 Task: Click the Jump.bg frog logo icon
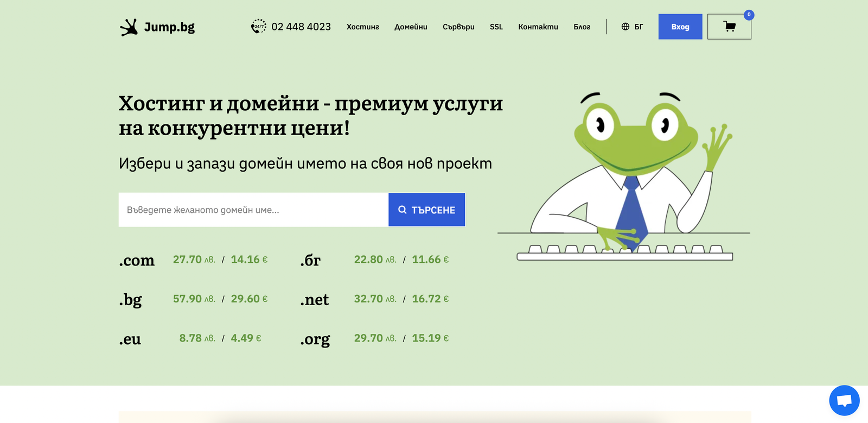(x=129, y=27)
